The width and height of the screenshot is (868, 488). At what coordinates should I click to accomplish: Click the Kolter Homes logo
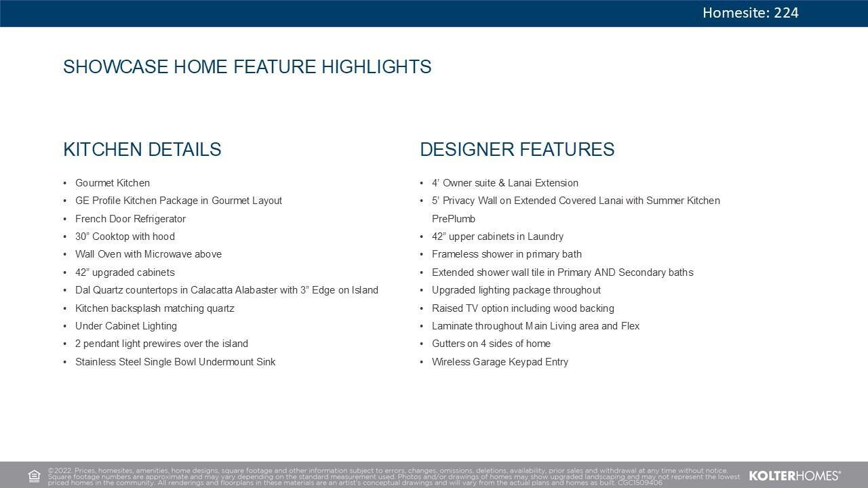(794, 476)
